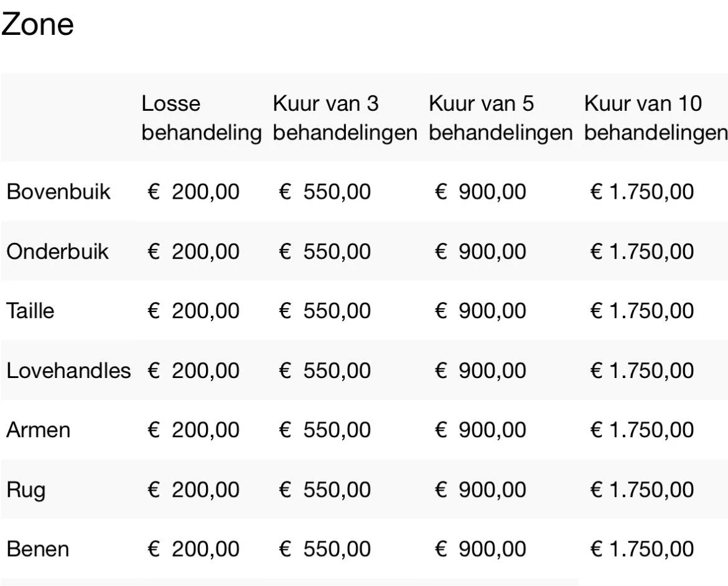The height and width of the screenshot is (586, 728).
Task: Click the Kuur van 5 behandelingen header
Action: coord(500,118)
